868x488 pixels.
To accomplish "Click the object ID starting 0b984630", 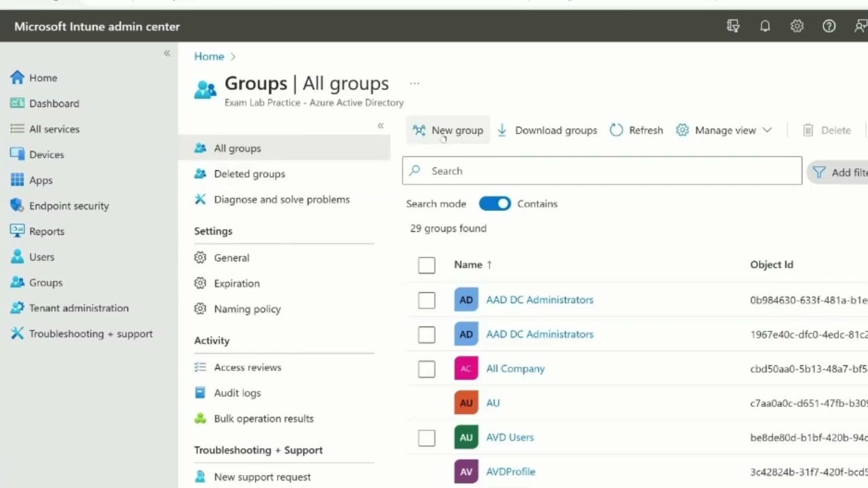I will coord(808,300).
